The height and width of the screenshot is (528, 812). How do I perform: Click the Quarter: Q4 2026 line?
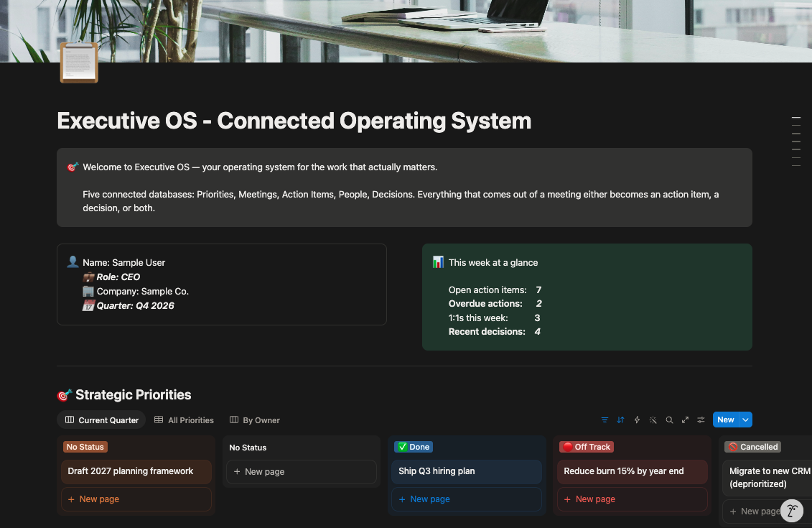coord(135,306)
